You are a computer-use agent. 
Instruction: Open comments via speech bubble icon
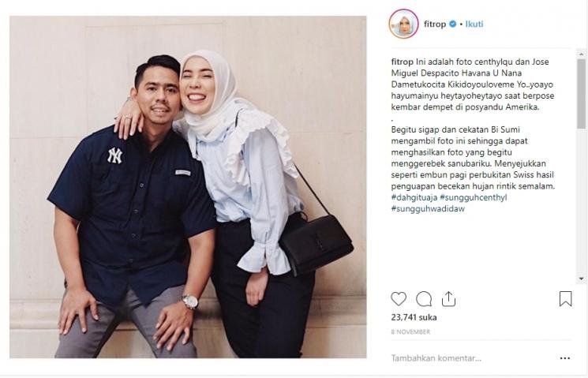point(424,299)
